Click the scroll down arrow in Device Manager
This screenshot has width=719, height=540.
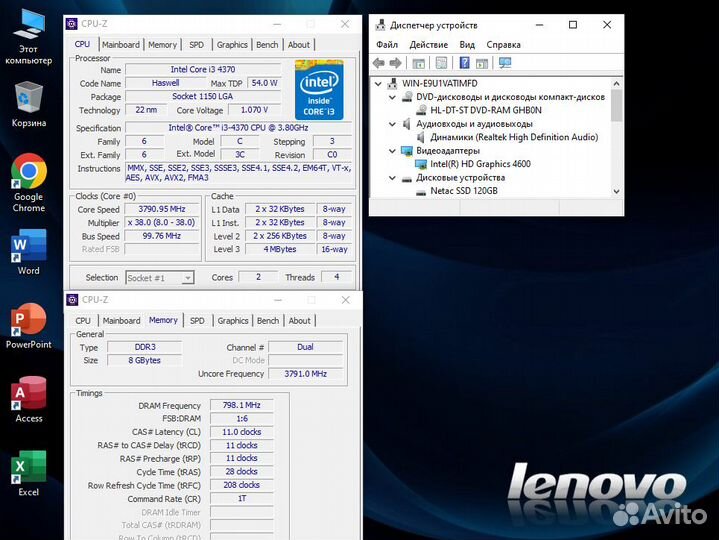click(x=616, y=192)
